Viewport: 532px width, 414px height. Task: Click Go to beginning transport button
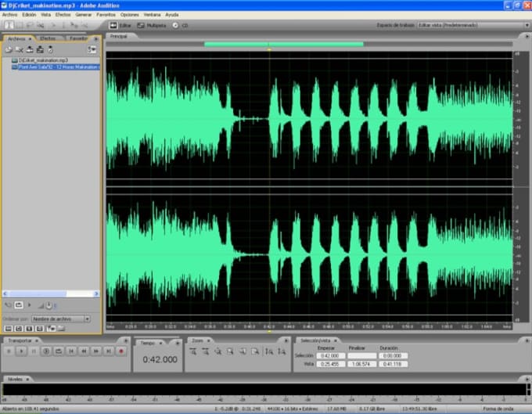point(71,351)
